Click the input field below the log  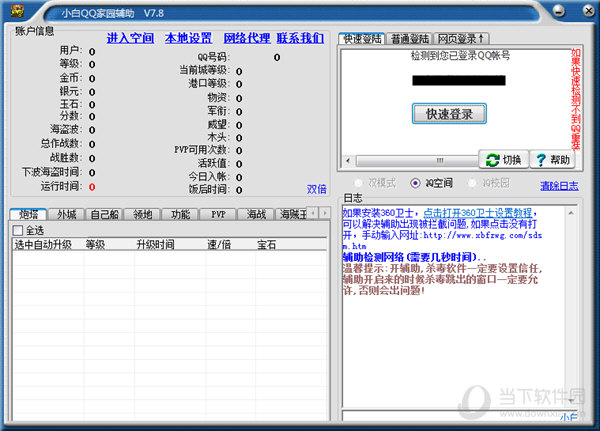tap(459, 416)
